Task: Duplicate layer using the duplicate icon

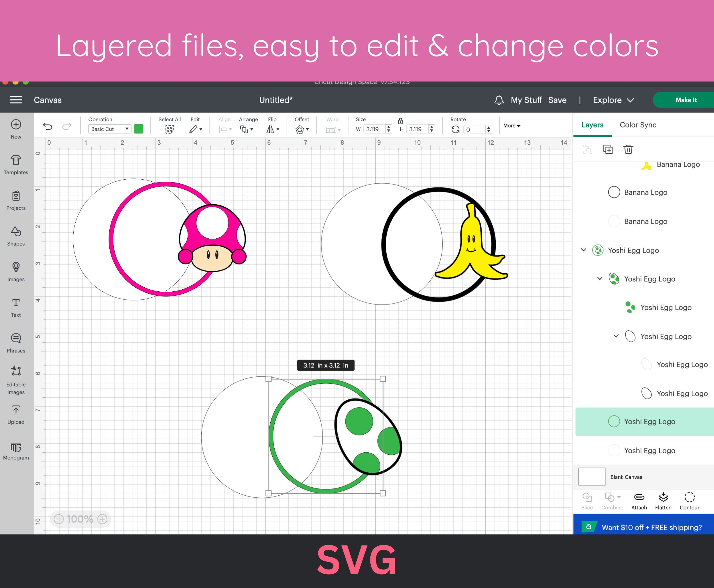Action: point(608,149)
